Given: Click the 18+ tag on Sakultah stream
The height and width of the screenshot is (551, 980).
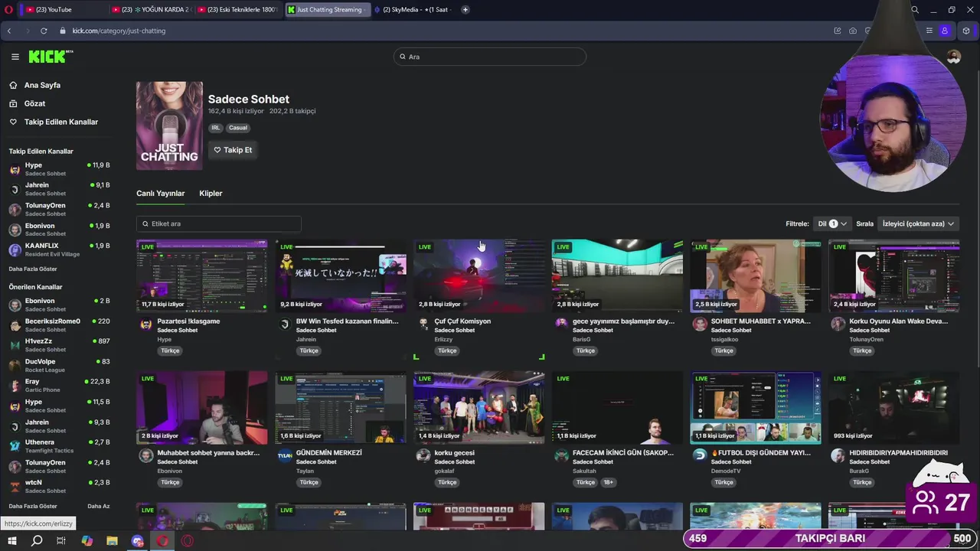Looking at the screenshot, I should click(608, 483).
